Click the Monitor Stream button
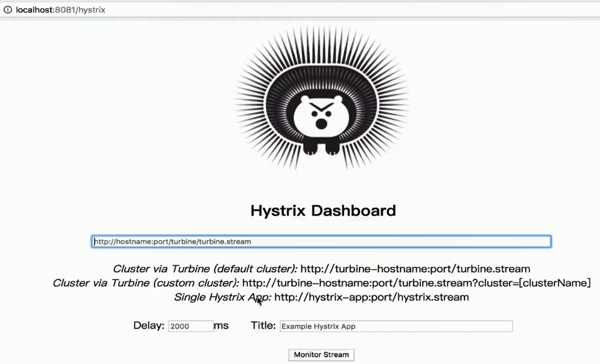The height and width of the screenshot is (364, 600). coord(321,354)
